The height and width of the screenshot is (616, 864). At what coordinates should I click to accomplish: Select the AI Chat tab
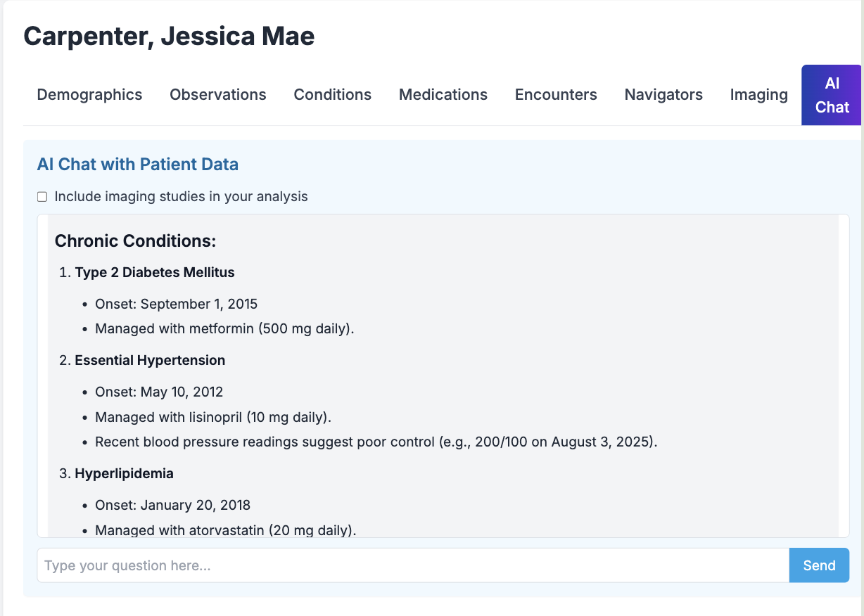832,95
